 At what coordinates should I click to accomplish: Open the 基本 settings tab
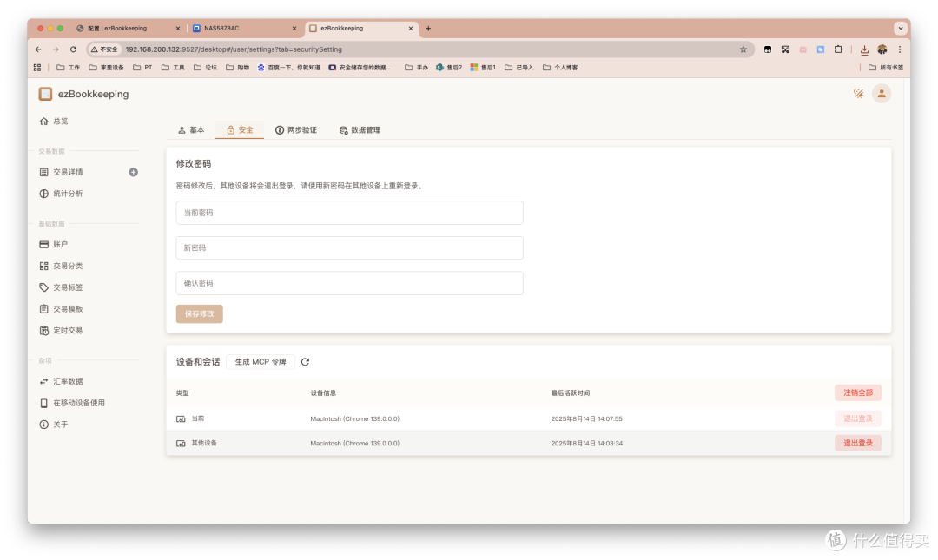(x=192, y=129)
